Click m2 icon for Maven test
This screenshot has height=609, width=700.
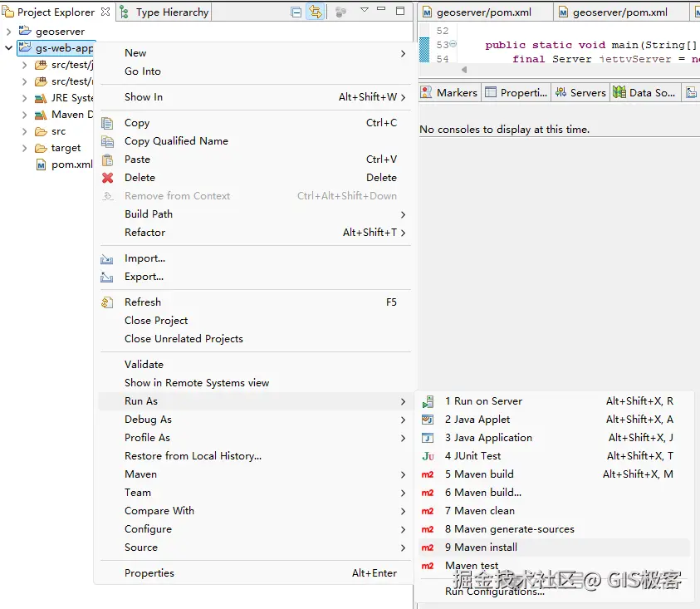(428, 566)
